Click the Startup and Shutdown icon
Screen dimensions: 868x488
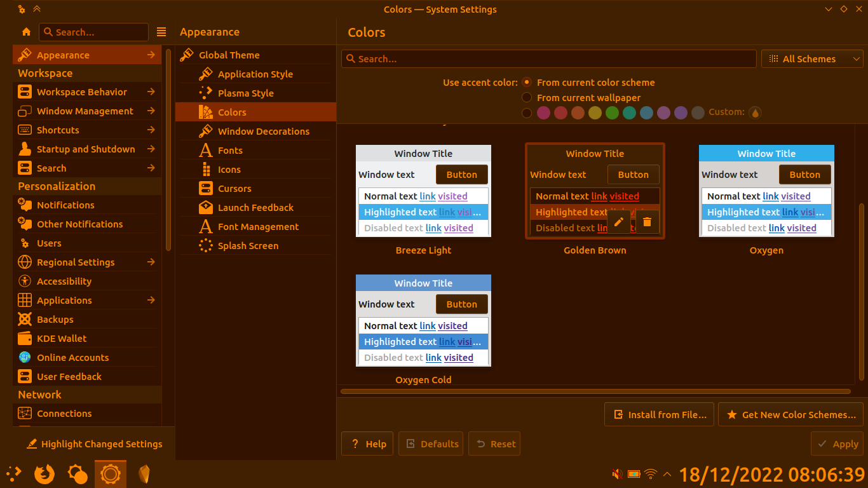click(25, 149)
